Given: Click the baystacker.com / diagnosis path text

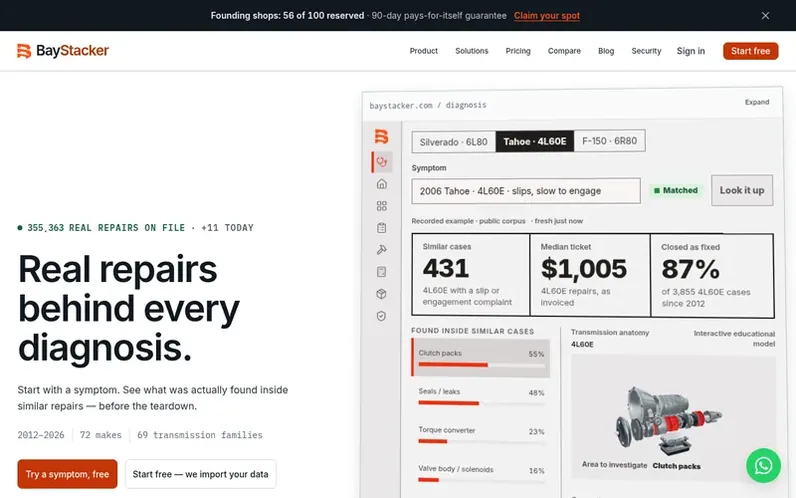Looking at the screenshot, I should 428,105.
